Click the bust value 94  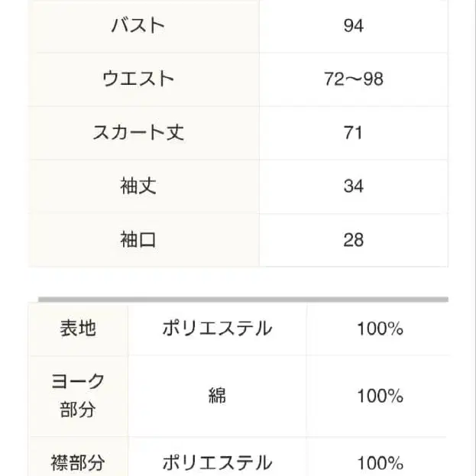click(x=353, y=26)
